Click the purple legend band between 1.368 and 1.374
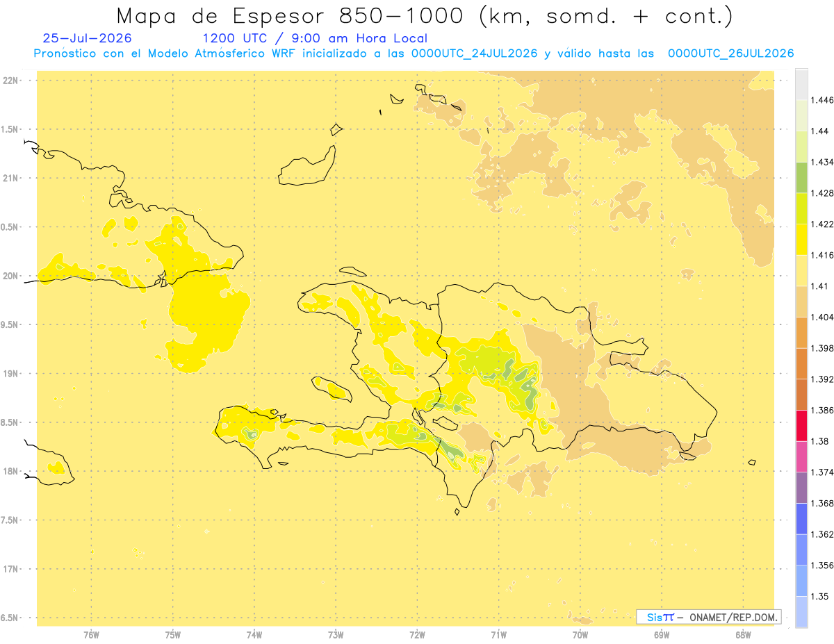Image resolution: width=834 pixels, height=644 pixels. [801, 488]
